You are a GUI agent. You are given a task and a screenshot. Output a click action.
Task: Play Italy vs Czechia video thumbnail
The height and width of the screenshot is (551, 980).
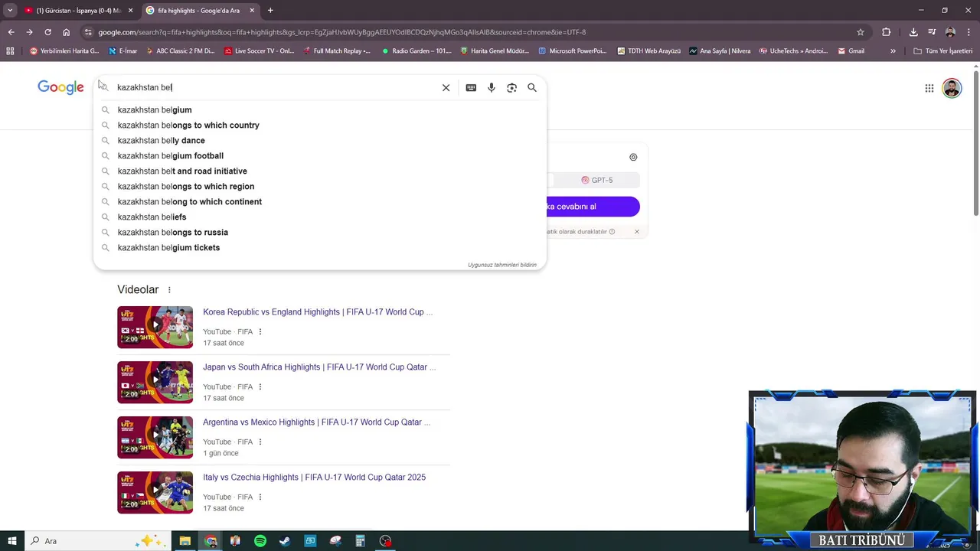pos(155,492)
